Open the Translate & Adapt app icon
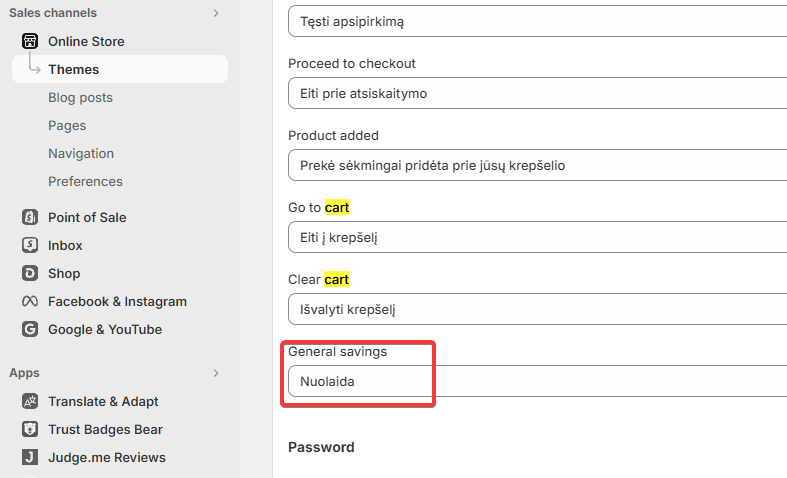 coord(29,401)
